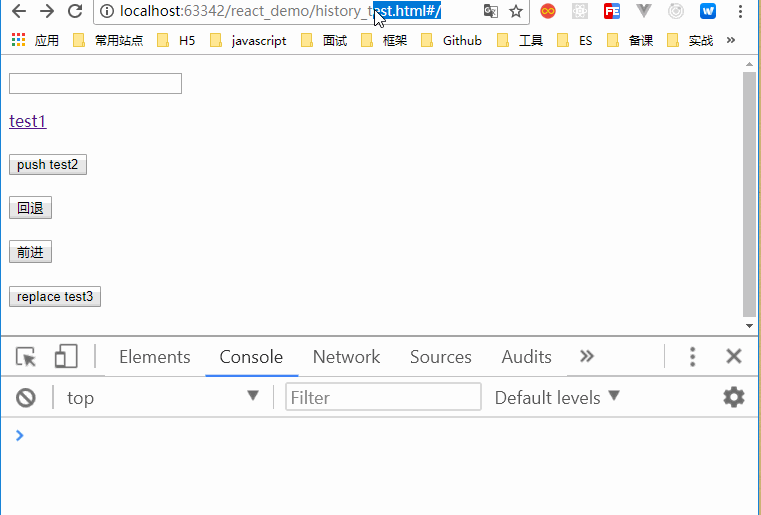Image resolution: width=761 pixels, height=515 pixels.
Task: Clear the console with the ban icon
Action: point(26,398)
